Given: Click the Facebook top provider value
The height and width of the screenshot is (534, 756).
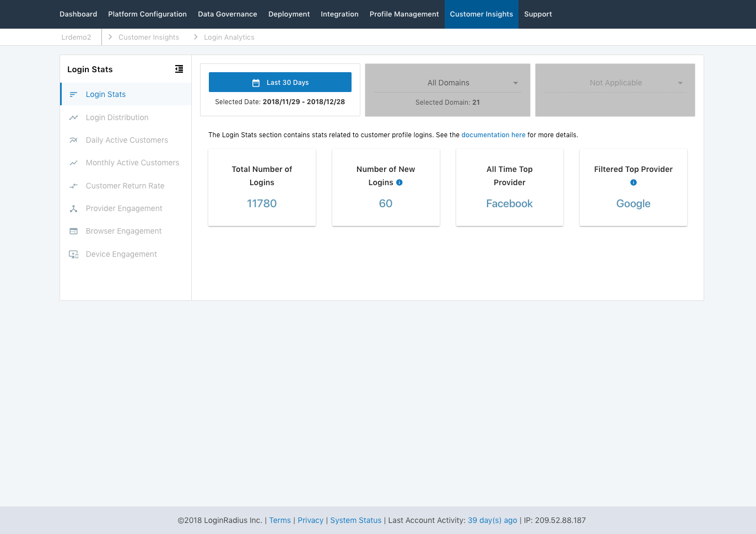Looking at the screenshot, I should click(x=510, y=203).
